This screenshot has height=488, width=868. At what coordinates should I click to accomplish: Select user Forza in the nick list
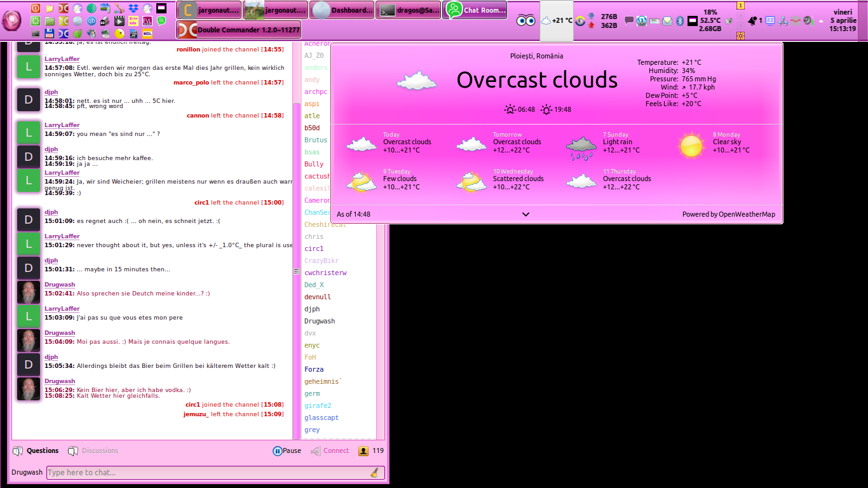click(x=314, y=369)
